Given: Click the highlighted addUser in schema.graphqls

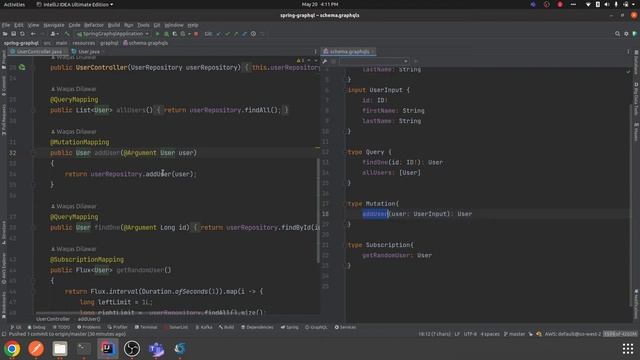Looking at the screenshot, I should (375, 214).
